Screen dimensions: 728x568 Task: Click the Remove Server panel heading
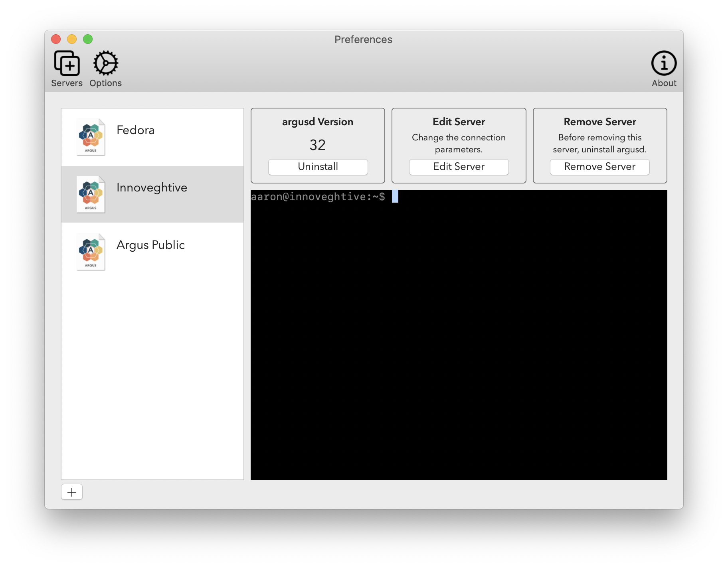point(599,122)
